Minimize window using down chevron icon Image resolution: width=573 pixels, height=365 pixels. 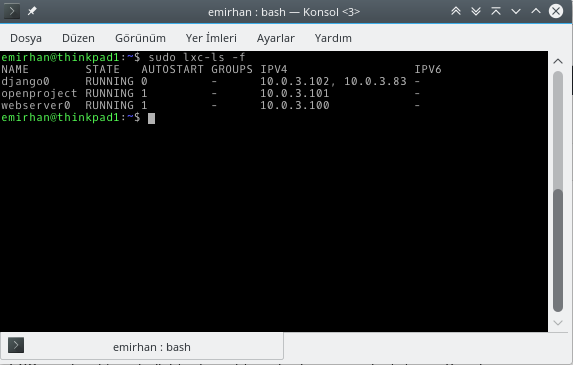516,11
